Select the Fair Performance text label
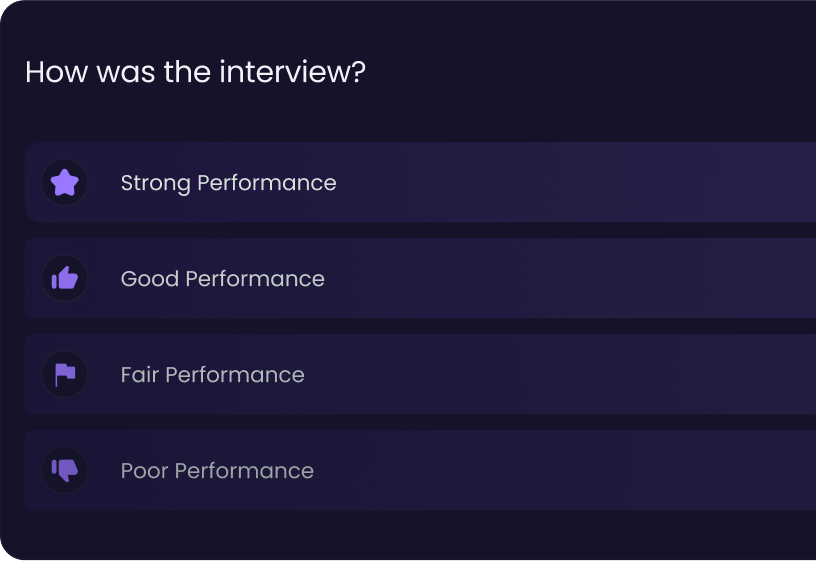The height and width of the screenshot is (561, 816). pyautogui.click(x=212, y=375)
